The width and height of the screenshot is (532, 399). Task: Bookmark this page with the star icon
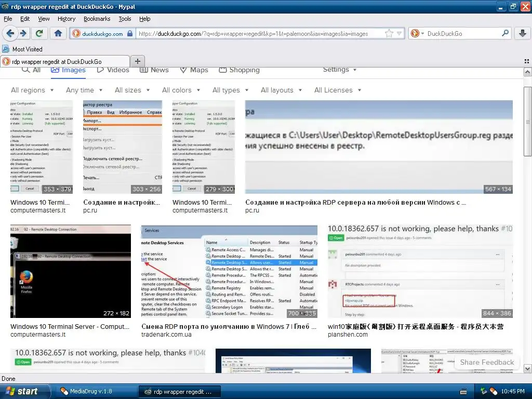coord(389,33)
